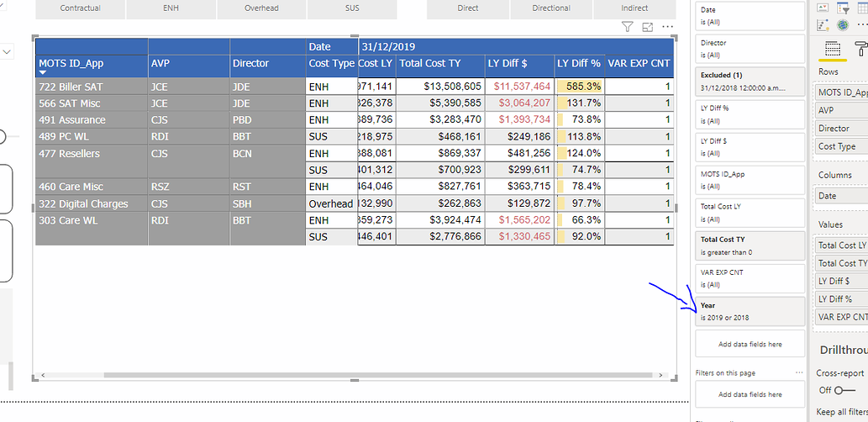Image resolution: width=868 pixels, height=422 pixels.
Task: Select the Overhead slicer button
Action: 261,8
